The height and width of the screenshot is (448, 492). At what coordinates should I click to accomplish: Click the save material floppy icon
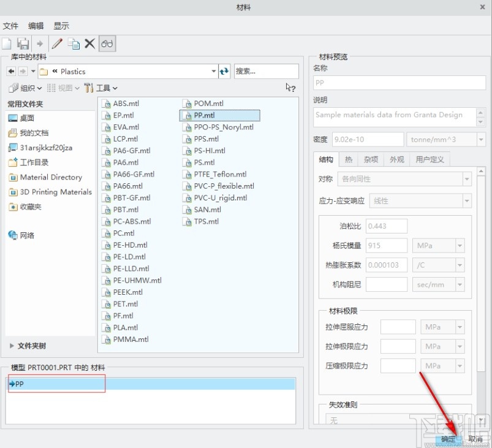[x=23, y=44]
